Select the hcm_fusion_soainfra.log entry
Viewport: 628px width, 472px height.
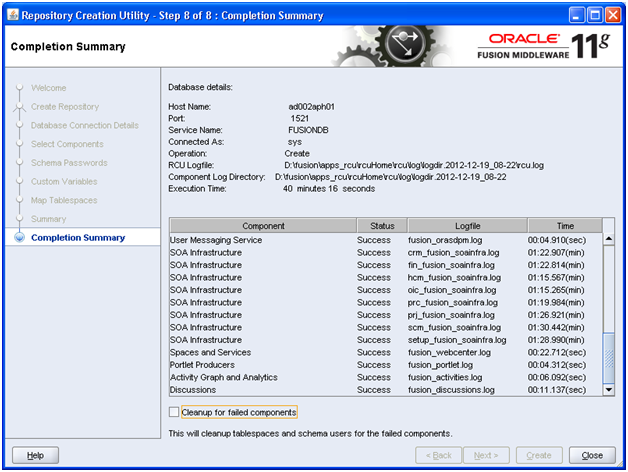point(454,277)
